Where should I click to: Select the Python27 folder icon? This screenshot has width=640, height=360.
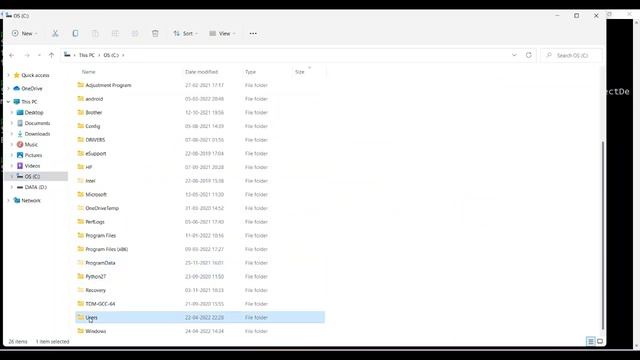pos(80,276)
